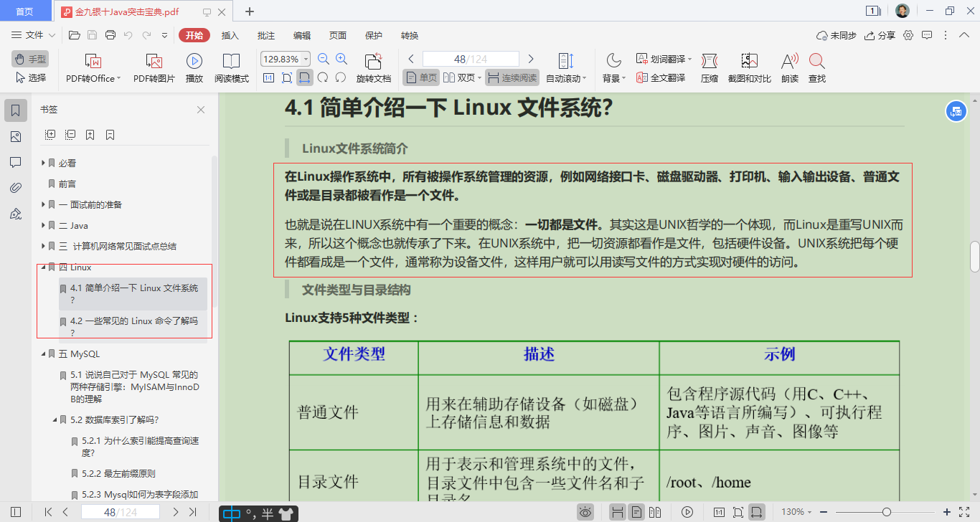Toggle the navigation pane in the status bar
The height and width of the screenshot is (522, 980).
pyautogui.click(x=16, y=512)
